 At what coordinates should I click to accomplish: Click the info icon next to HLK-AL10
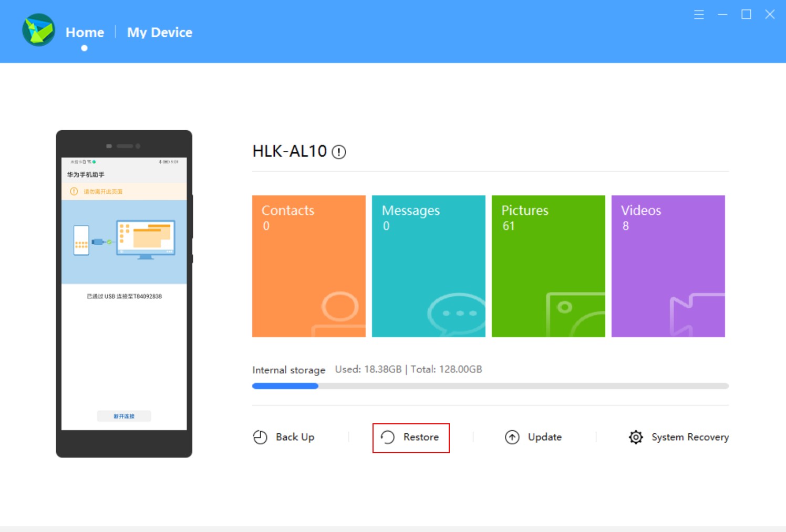click(339, 152)
